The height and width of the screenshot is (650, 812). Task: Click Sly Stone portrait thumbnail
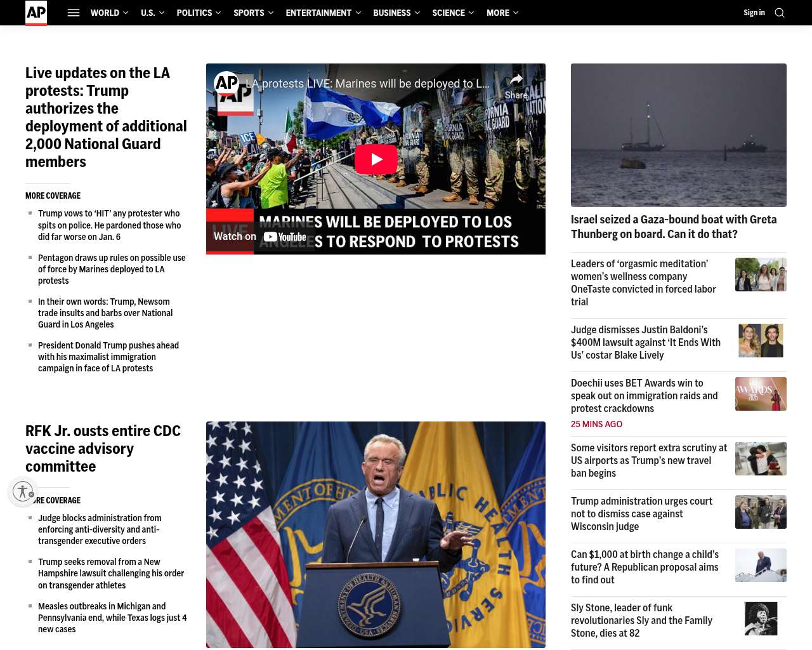pyautogui.click(x=761, y=618)
